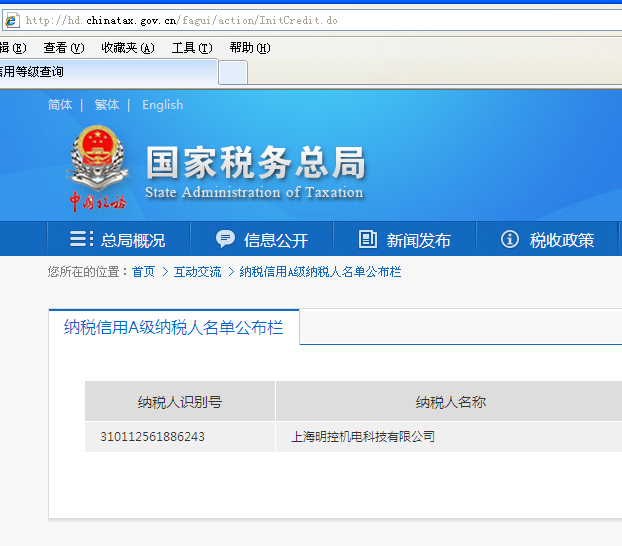Open the 收藏夹(A) favorites menu
This screenshot has width=622, height=546.
(x=127, y=47)
